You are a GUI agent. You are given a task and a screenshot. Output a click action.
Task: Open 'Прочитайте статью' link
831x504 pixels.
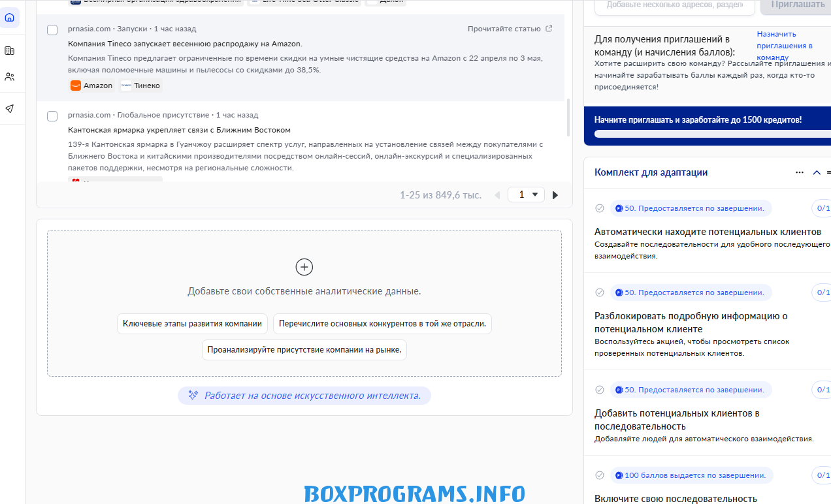click(x=510, y=29)
